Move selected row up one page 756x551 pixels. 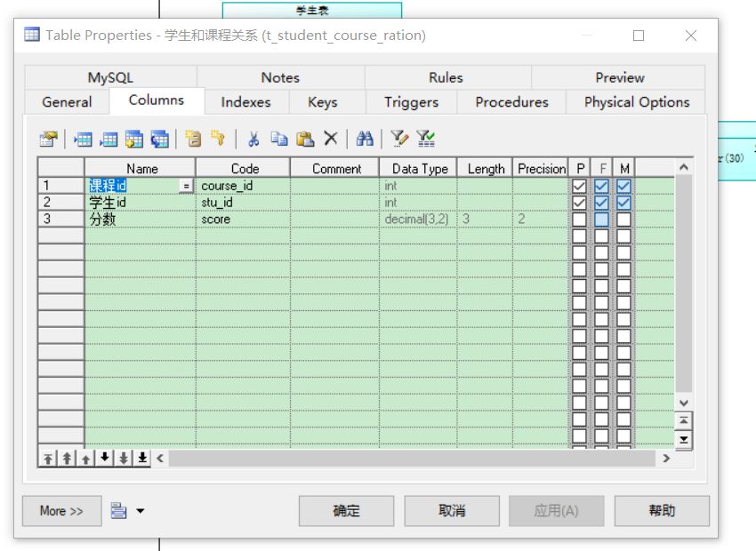click(x=67, y=459)
